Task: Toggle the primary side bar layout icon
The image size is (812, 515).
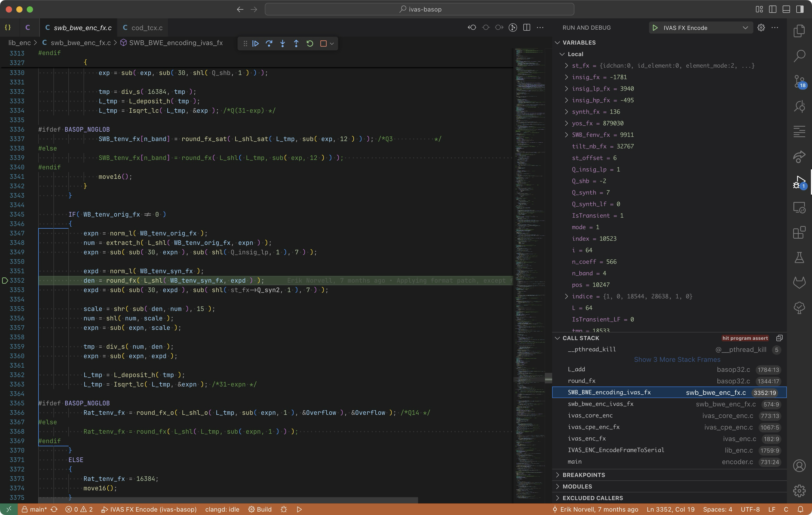Action: point(772,9)
